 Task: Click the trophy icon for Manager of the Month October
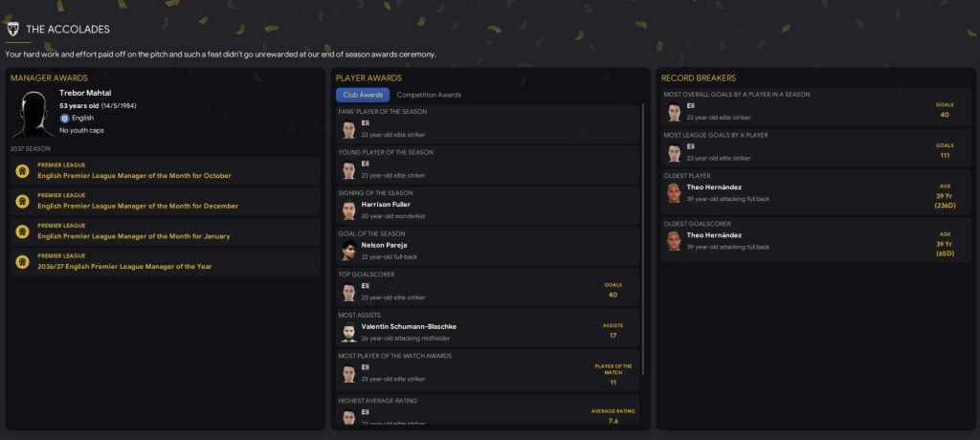click(22, 171)
